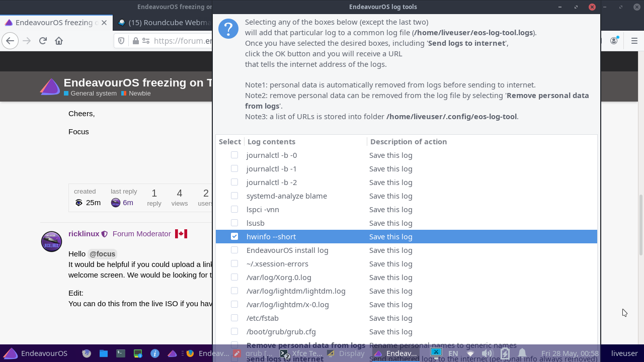The height and width of the screenshot is (362, 644).
Task: Switch to Display settings taskbar window
Action: [347, 353]
